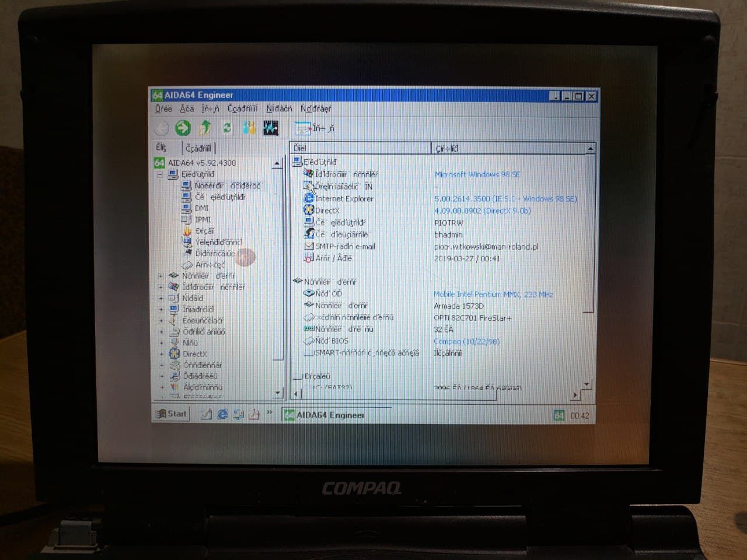This screenshot has width=747, height=560.
Task: Select the bhadmin value
Action: click(x=448, y=235)
